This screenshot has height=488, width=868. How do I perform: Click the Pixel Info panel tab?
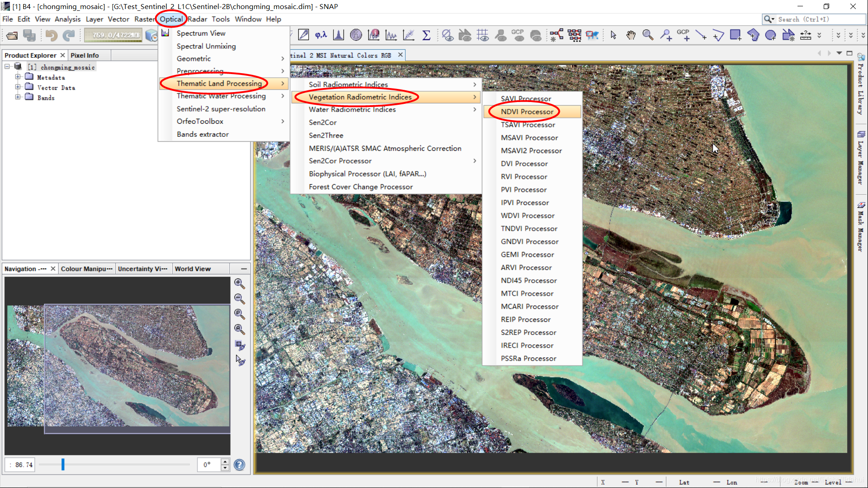point(84,55)
